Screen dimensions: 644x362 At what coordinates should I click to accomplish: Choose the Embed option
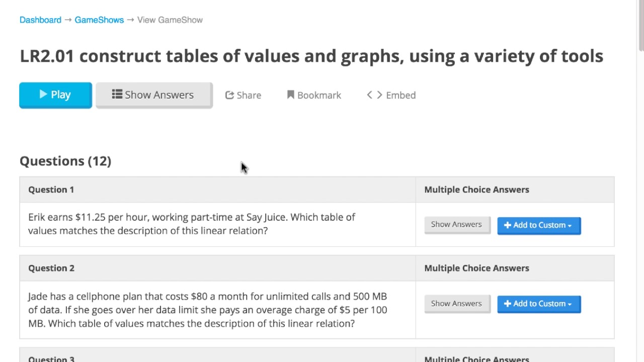tap(400, 95)
